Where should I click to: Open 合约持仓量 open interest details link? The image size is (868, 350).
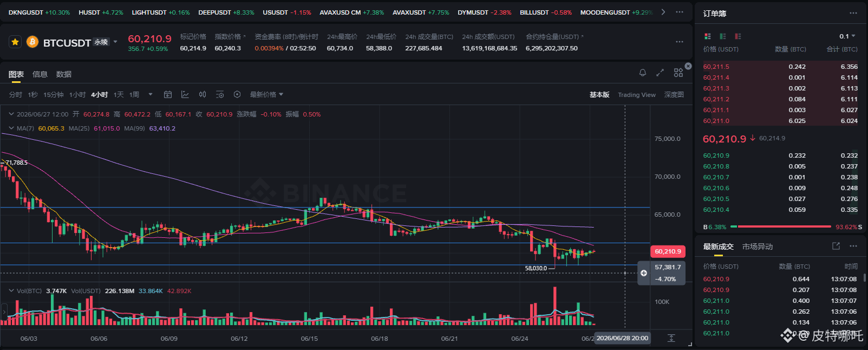(555, 37)
